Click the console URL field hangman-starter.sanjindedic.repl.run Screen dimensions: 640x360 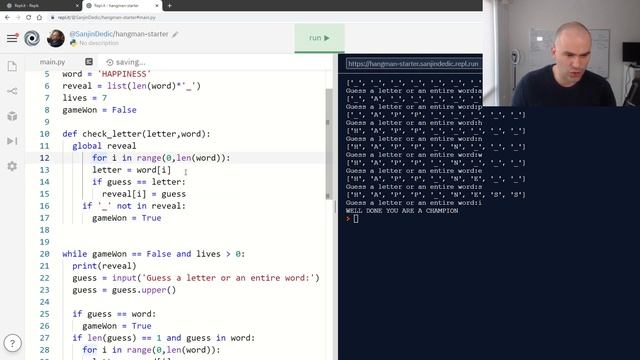pos(413,64)
